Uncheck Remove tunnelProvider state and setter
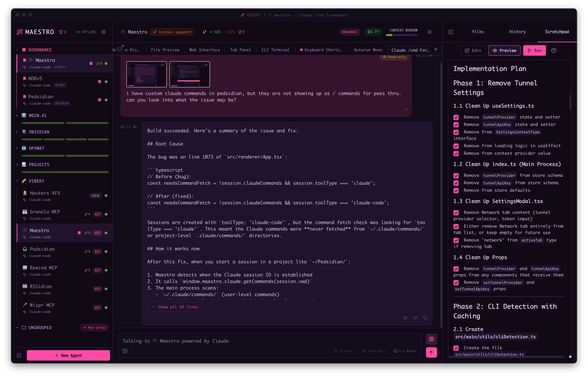Screen dimensions: 588x377 click(456, 117)
